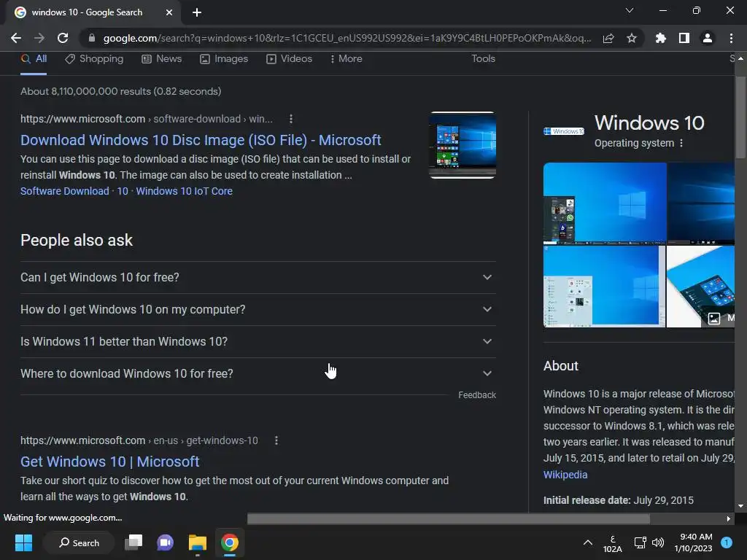Viewport: 747px width, 560px height.
Task: Toggle Chrome side panel icon
Action: tap(684, 38)
